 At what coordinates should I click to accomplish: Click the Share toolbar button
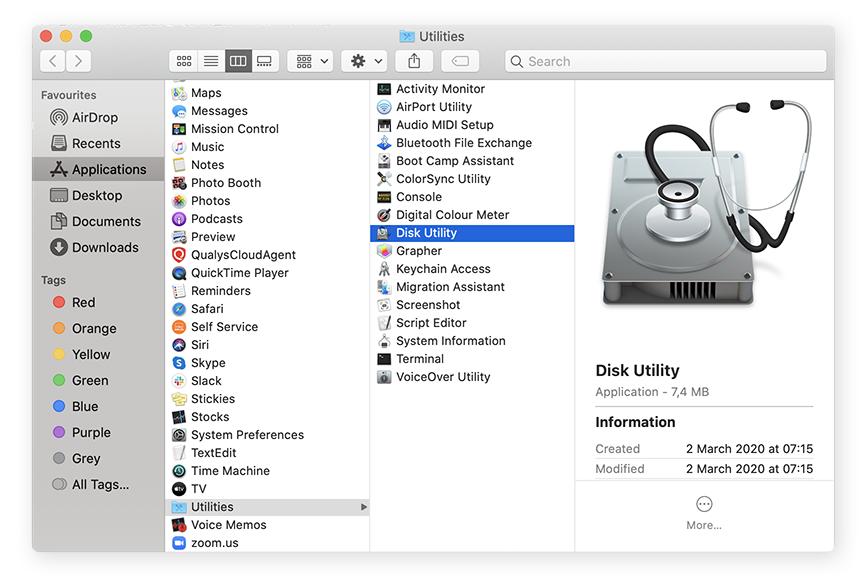[x=414, y=61]
